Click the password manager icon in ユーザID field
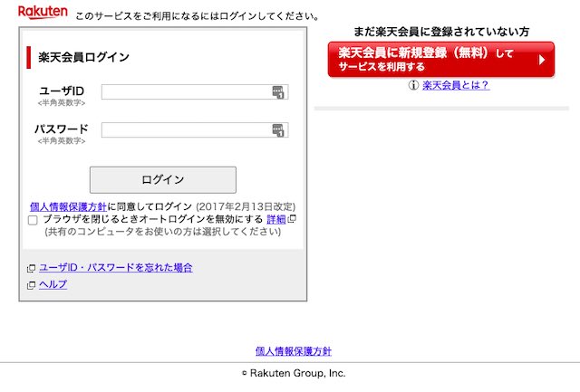The image size is (580, 392). 278,92
